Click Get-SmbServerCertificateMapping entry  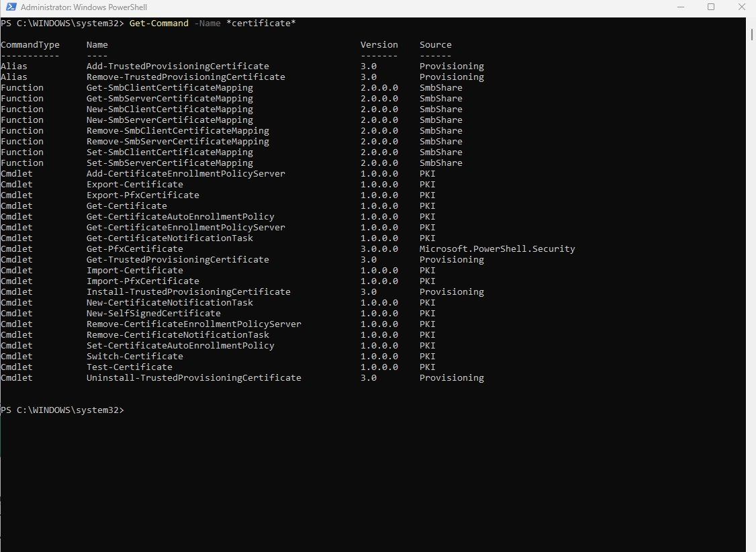[x=170, y=98]
